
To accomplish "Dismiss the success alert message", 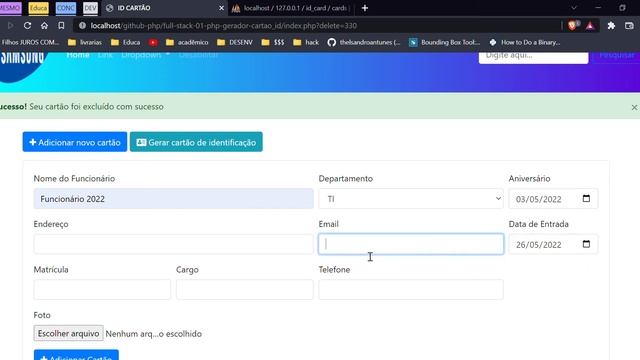I will point(634,107).
